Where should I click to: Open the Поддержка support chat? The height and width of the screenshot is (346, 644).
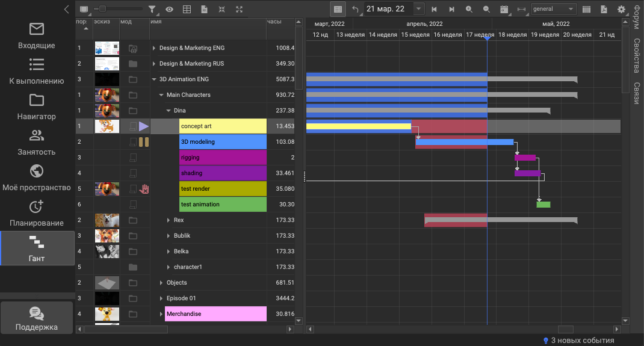(37, 319)
